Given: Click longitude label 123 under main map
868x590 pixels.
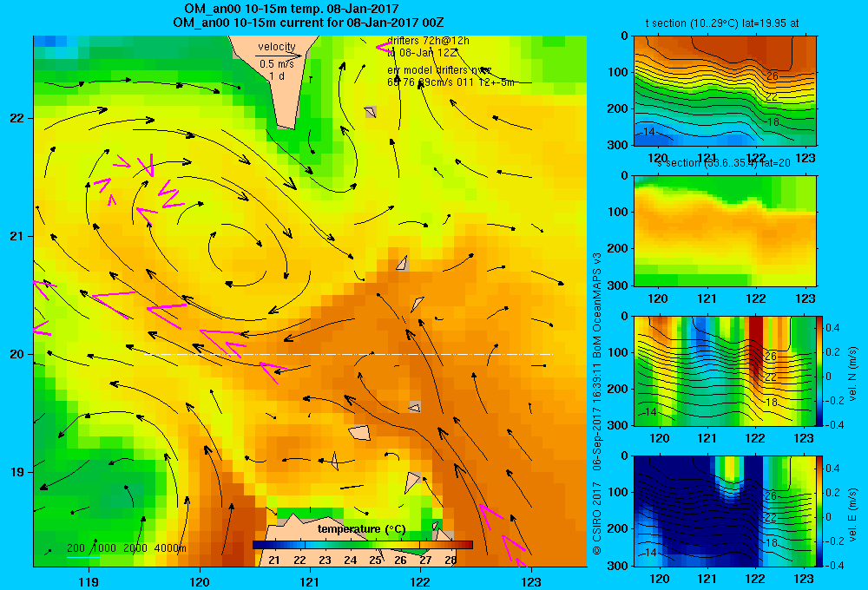Looking at the screenshot, I should pos(531,581).
